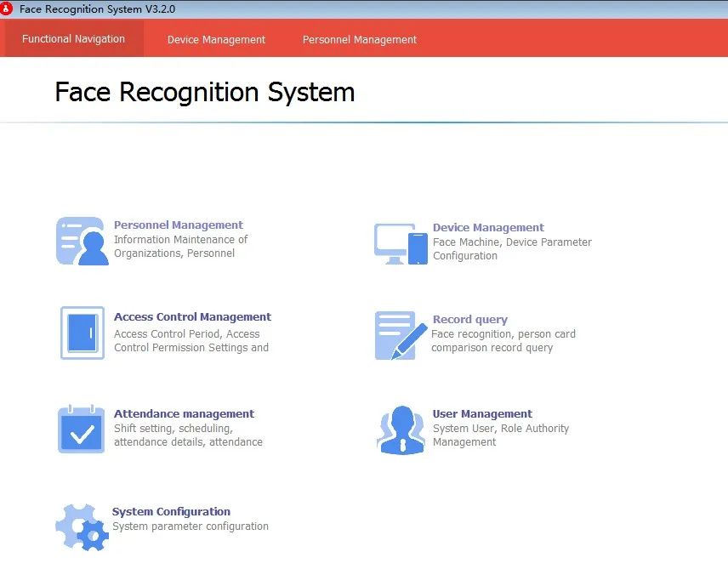Click the Personnel Management title link
The height and width of the screenshot is (569, 728).
(179, 225)
